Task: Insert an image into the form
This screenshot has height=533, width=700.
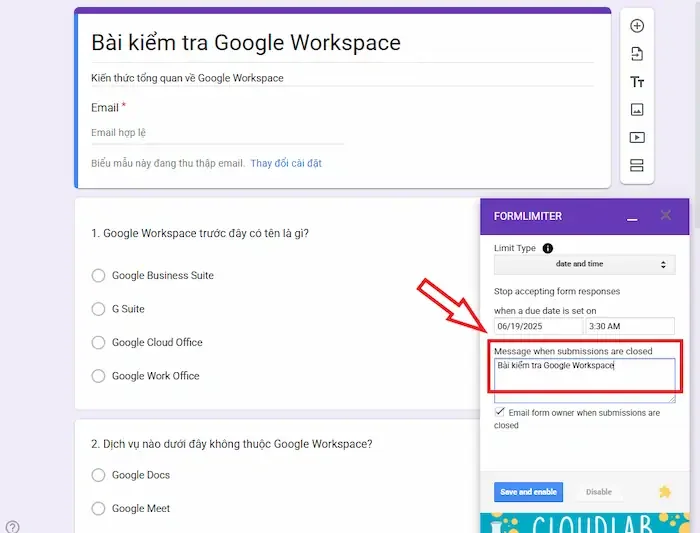Action: pyautogui.click(x=637, y=110)
